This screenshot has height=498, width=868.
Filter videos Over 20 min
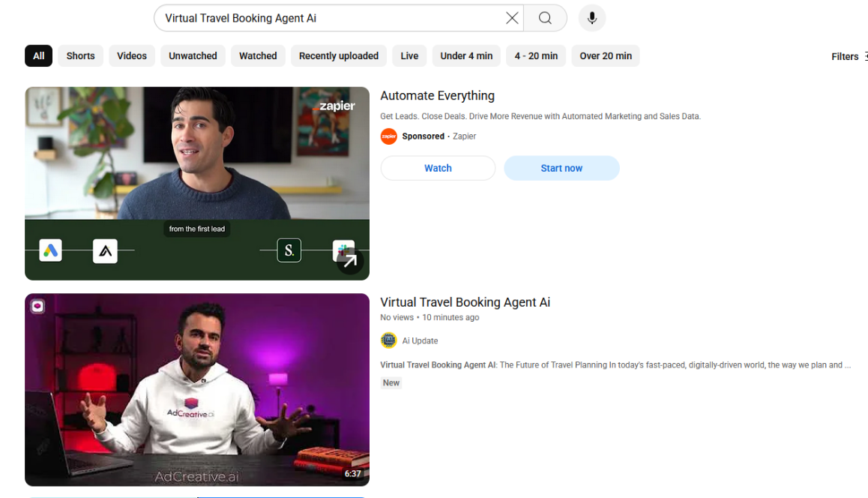point(606,56)
